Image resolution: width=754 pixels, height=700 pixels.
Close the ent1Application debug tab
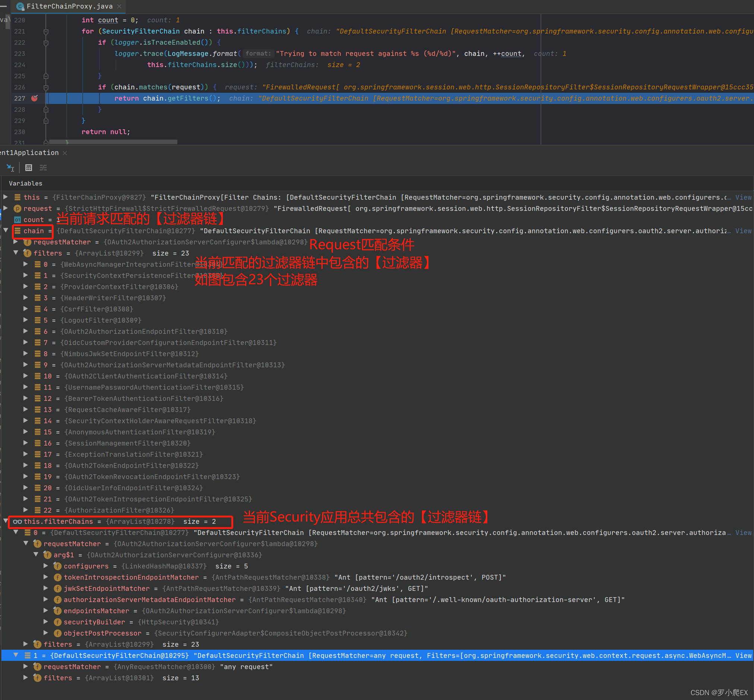coord(65,153)
